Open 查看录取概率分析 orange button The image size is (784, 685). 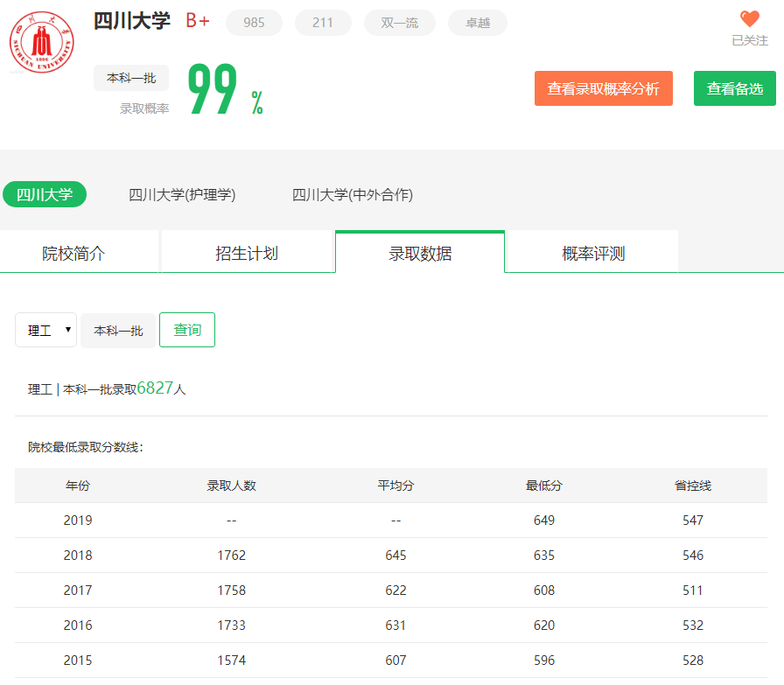(x=604, y=88)
